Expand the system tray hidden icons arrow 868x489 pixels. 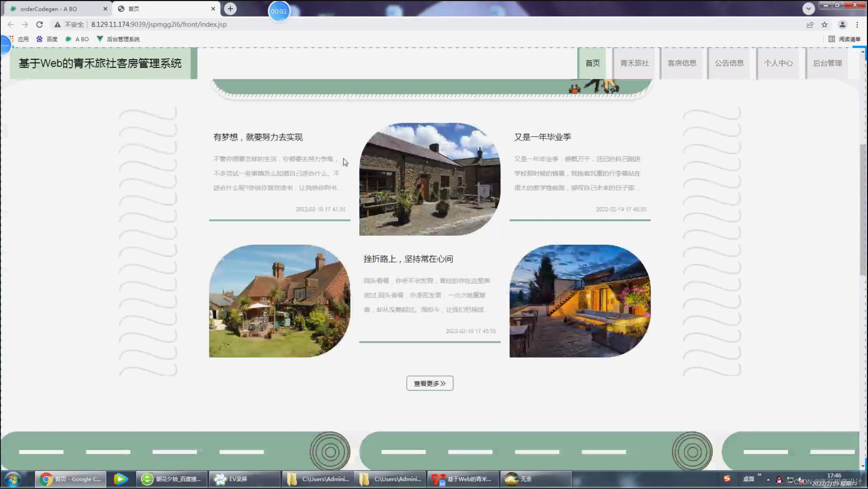768,480
